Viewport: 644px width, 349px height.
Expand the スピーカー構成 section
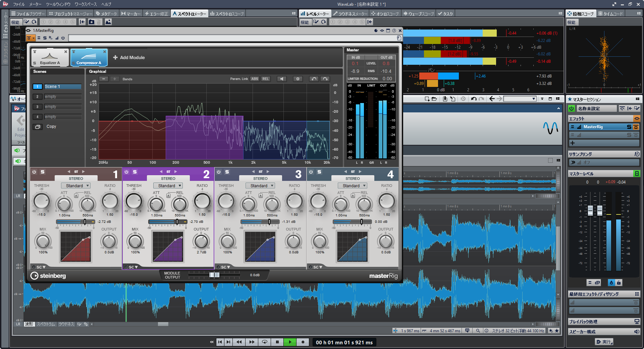[x=604, y=332]
